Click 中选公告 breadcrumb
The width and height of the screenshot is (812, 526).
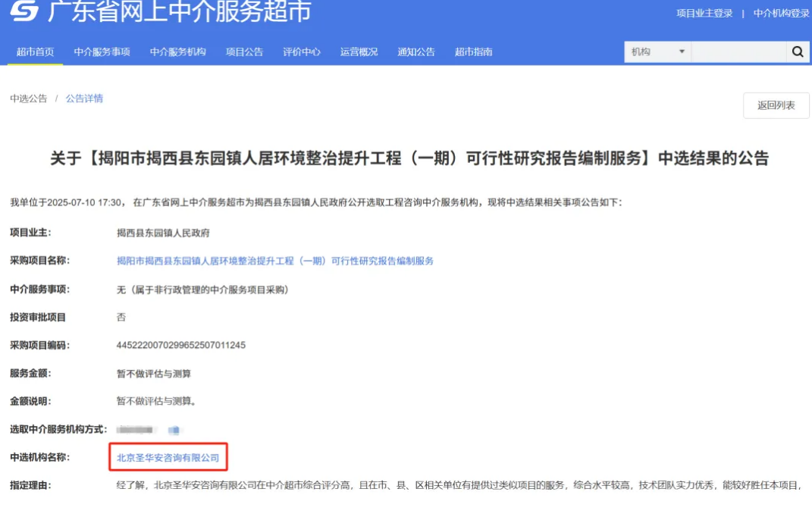click(29, 99)
